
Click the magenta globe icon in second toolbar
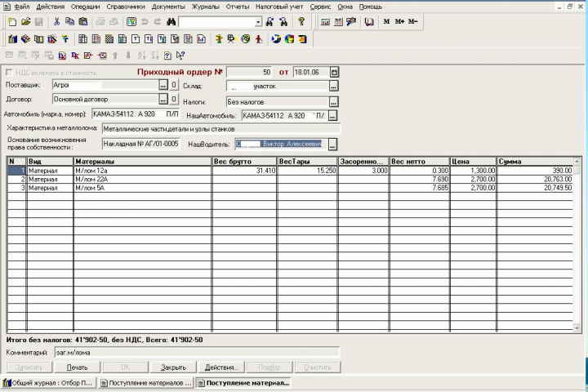[x=246, y=38]
